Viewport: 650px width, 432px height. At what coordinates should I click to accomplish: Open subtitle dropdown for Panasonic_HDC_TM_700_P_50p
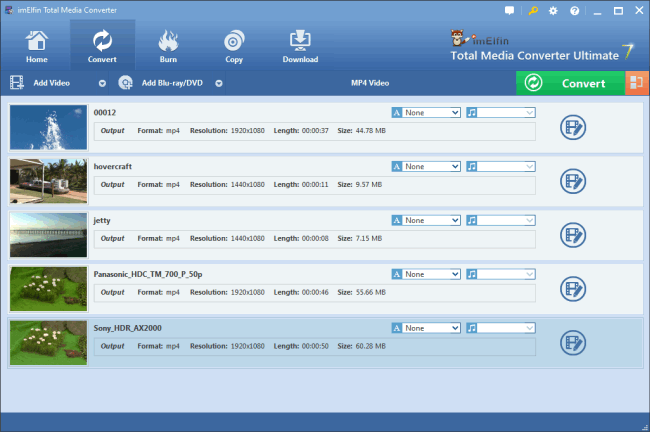click(426, 274)
